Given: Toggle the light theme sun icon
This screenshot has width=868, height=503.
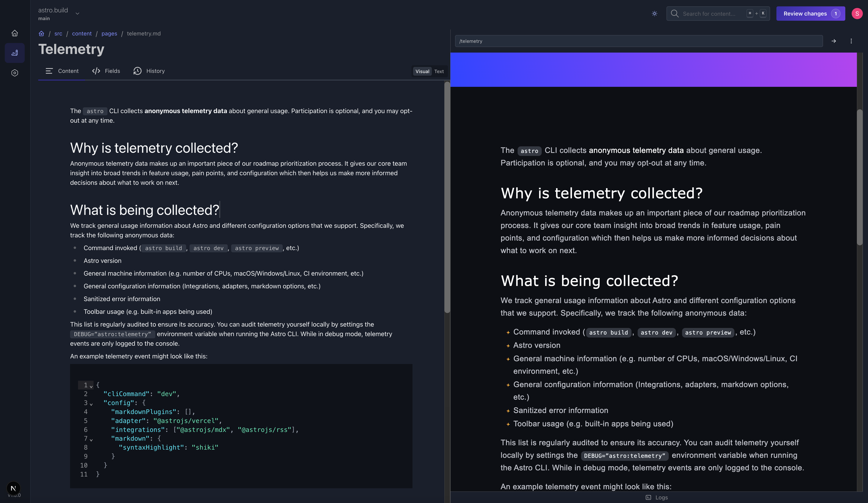Looking at the screenshot, I should point(654,13).
